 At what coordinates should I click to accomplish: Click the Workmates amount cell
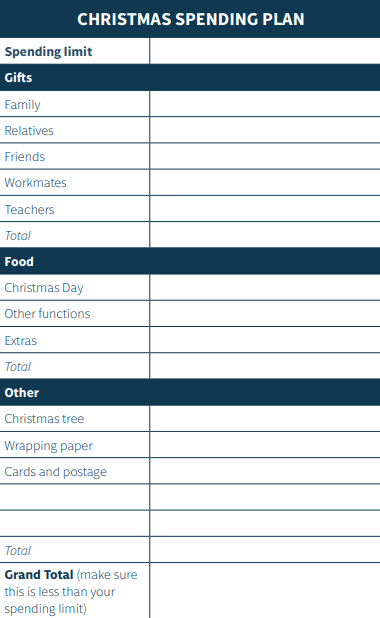pos(265,182)
